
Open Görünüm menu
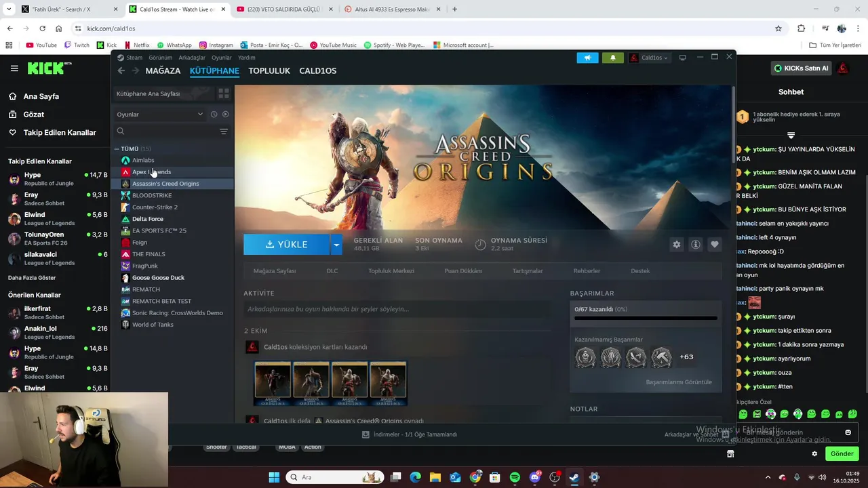point(160,58)
